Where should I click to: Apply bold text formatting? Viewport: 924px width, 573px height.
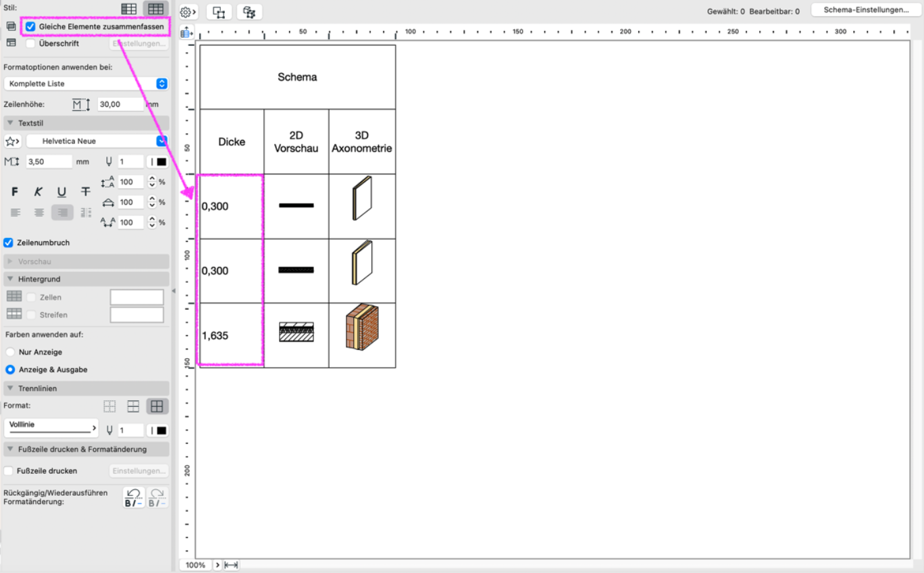pyautogui.click(x=16, y=192)
